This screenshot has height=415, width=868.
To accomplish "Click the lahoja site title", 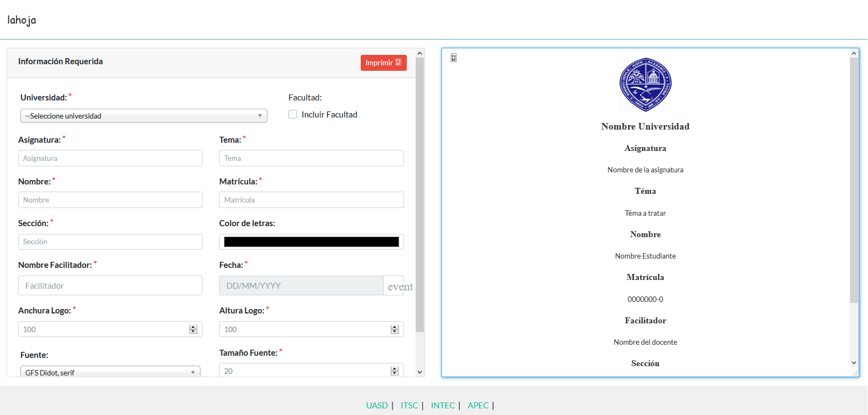I will click(x=22, y=20).
